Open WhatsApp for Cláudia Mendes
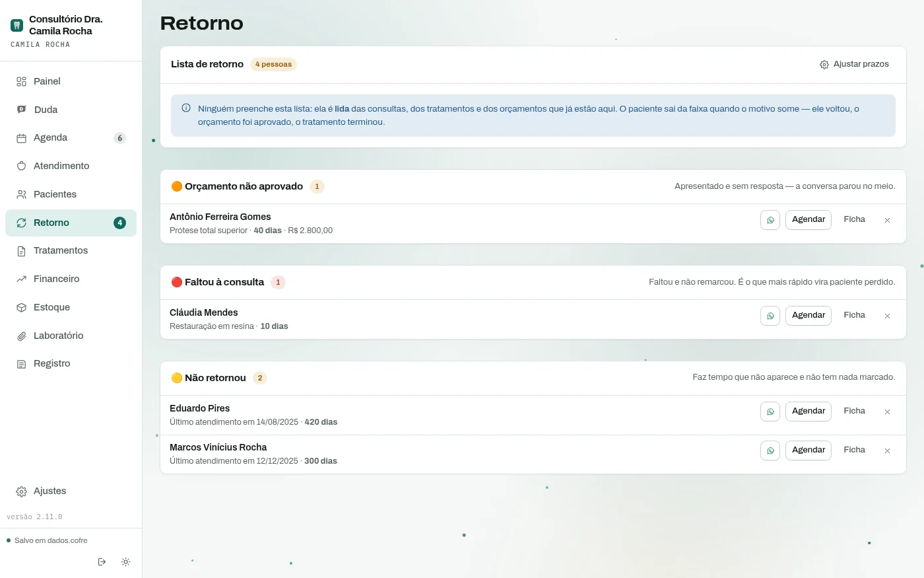This screenshot has height=578, width=924. [x=770, y=316]
